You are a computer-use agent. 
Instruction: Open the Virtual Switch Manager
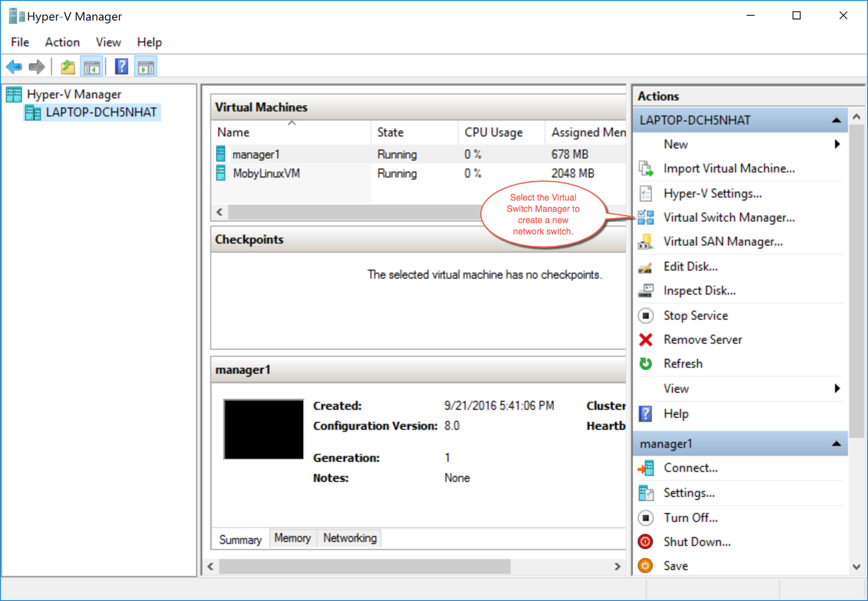[x=728, y=217]
